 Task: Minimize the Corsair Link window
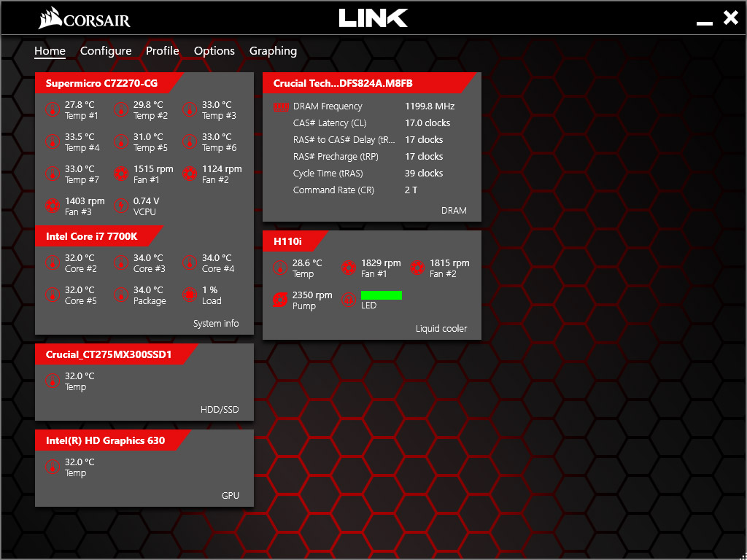coord(705,23)
